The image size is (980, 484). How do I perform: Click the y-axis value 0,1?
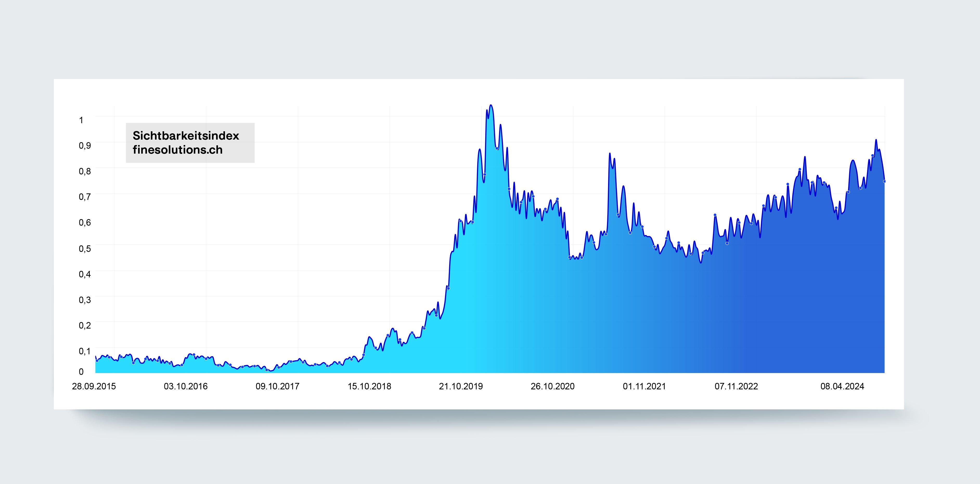85,351
